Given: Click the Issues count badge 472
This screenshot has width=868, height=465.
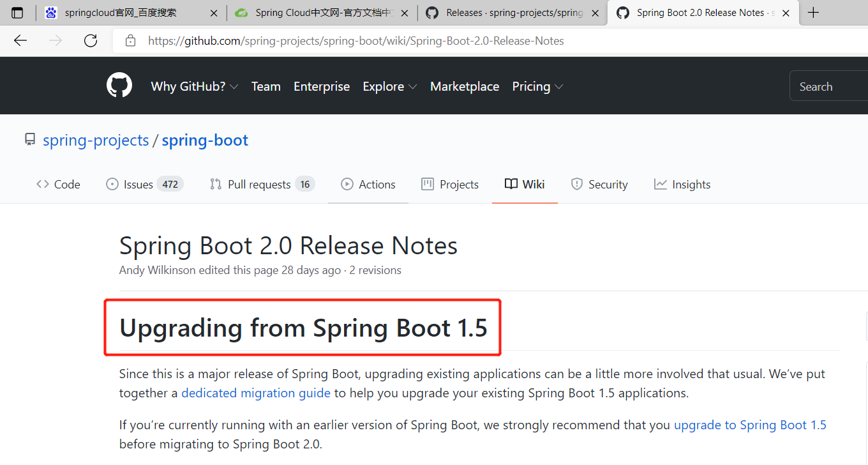Looking at the screenshot, I should [170, 184].
